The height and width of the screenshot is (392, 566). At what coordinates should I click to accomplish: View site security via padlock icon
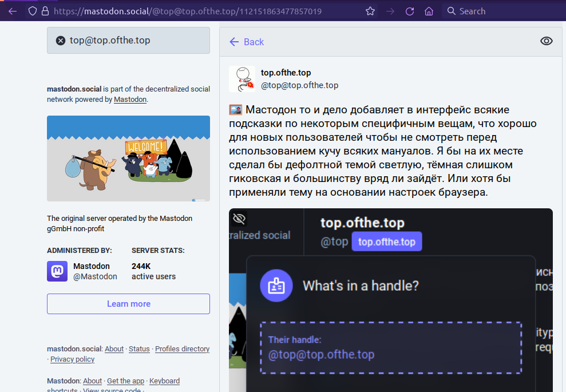45,11
